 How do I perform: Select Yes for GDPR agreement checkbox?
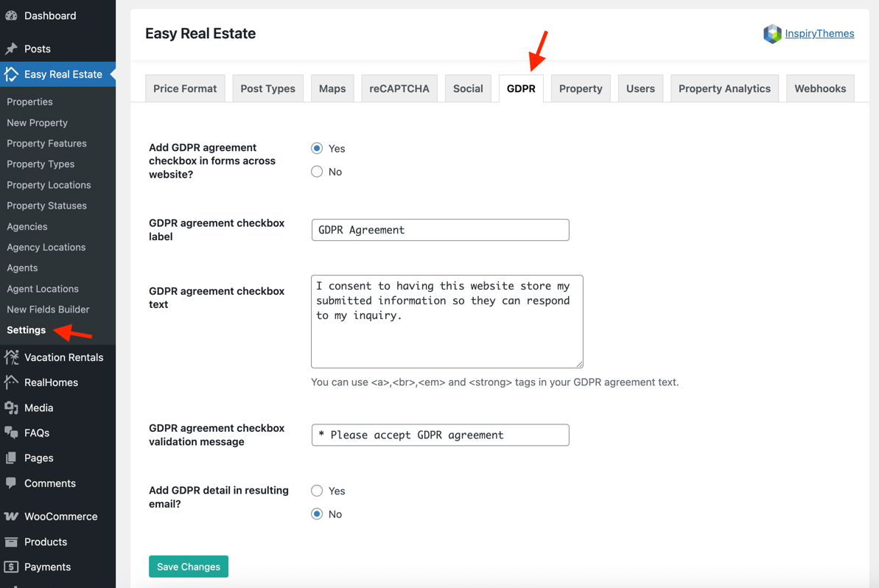tap(317, 149)
